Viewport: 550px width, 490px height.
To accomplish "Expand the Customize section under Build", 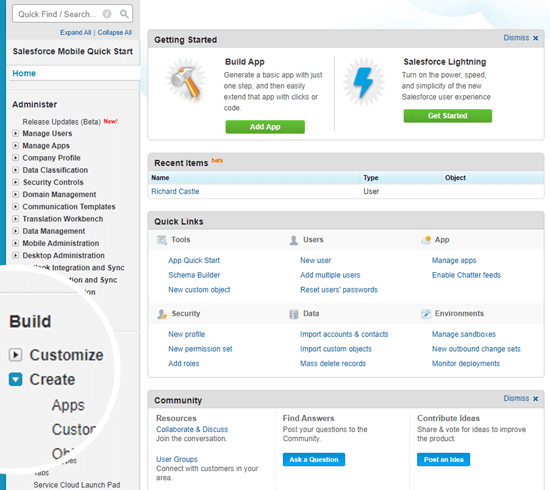I will [15, 355].
